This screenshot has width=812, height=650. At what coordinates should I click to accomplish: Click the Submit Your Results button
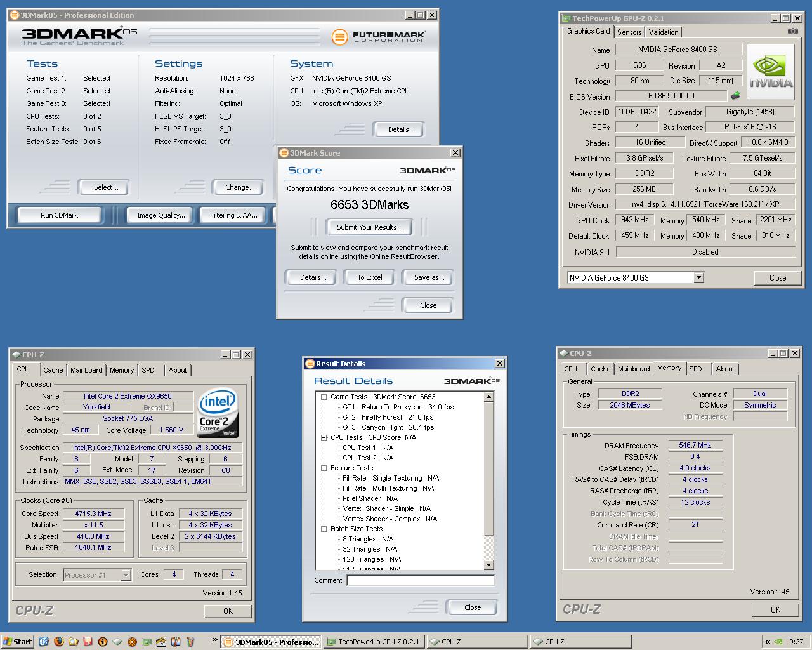pos(369,227)
